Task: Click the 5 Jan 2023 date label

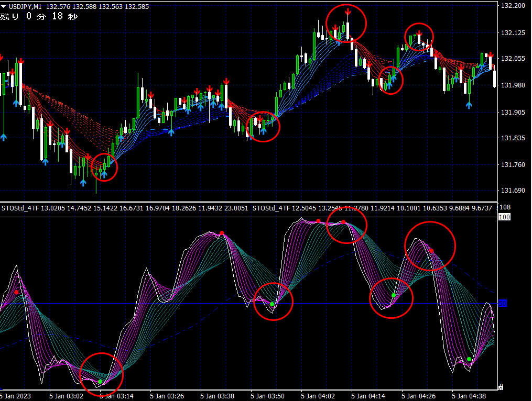Action: pos(15,396)
